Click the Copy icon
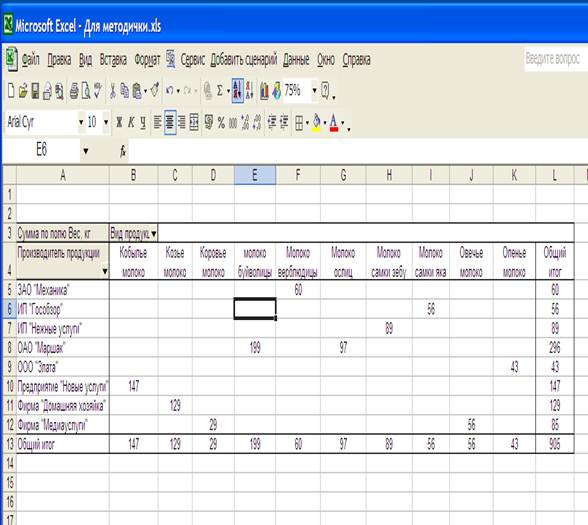Screen dimensions: 588x525 click(x=124, y=91)
